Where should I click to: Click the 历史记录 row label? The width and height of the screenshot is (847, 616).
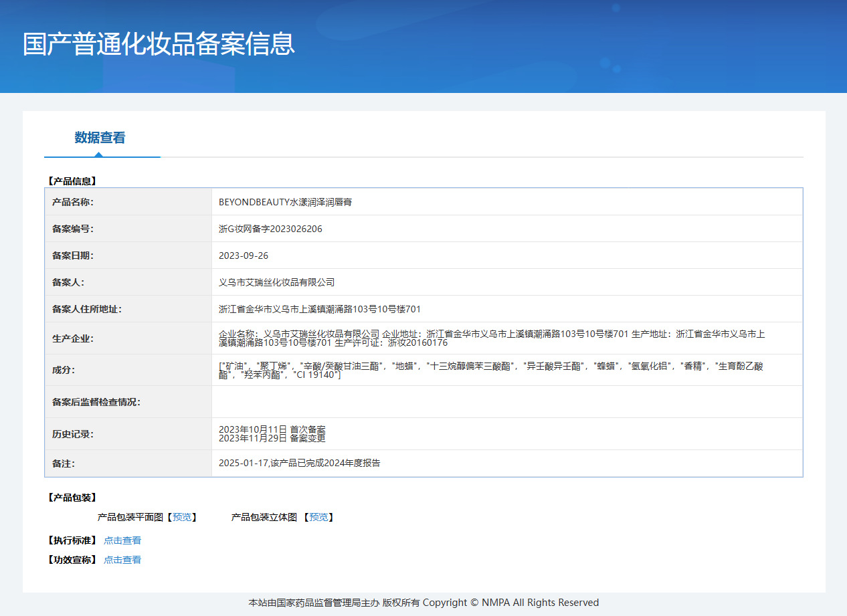[x=73, y=434]
